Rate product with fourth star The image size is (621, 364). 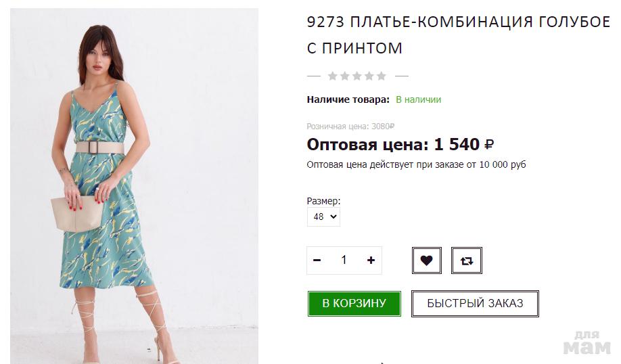click(x=369, y=76)
